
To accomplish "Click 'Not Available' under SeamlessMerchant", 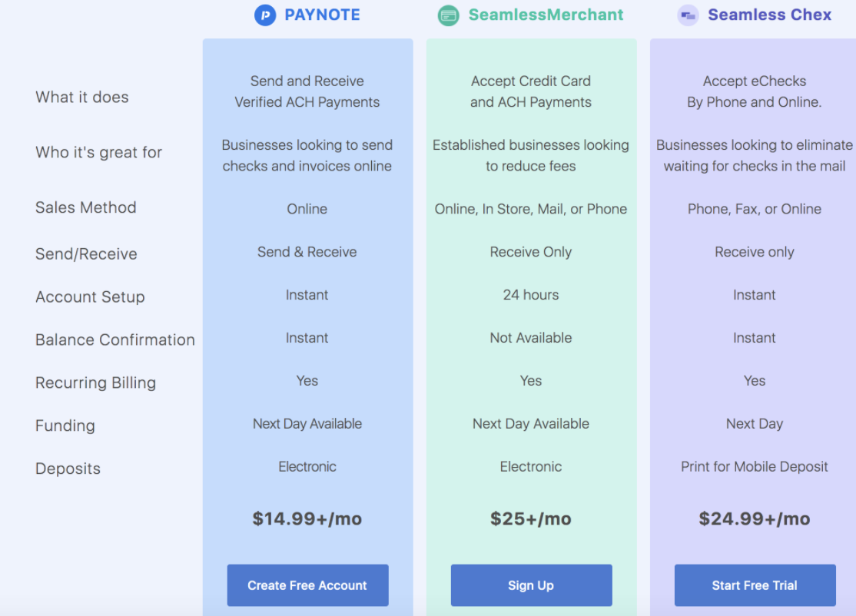I will click(x=531, y=338).
